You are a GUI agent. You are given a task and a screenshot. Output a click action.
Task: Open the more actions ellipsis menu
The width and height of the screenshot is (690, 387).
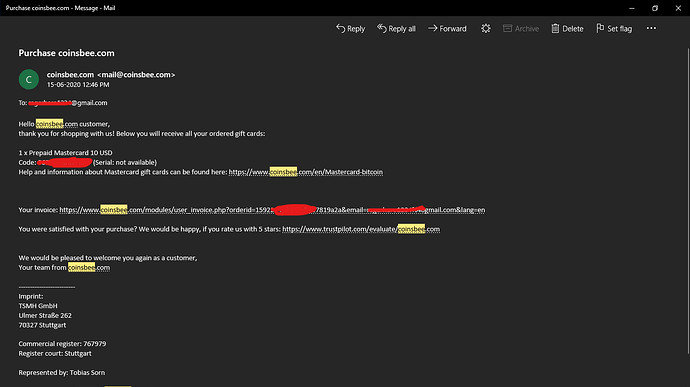point(651,28)
